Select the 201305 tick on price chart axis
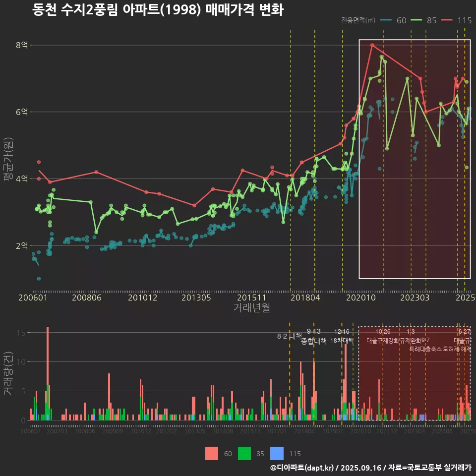 coord(196,298)
